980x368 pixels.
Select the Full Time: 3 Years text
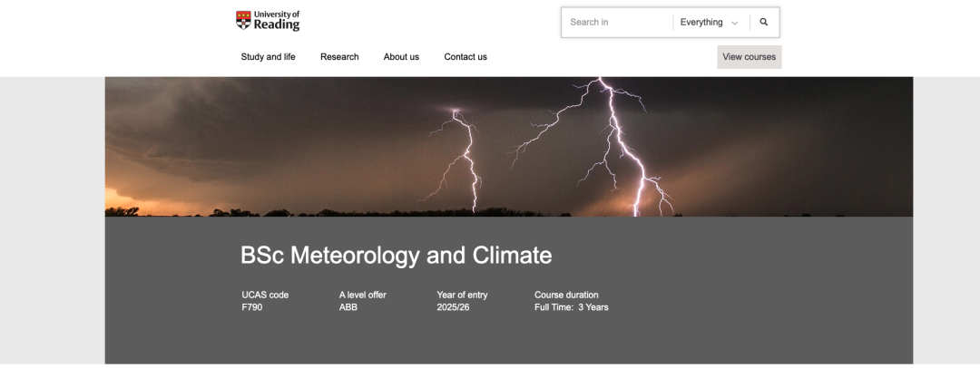click(572, 307)
